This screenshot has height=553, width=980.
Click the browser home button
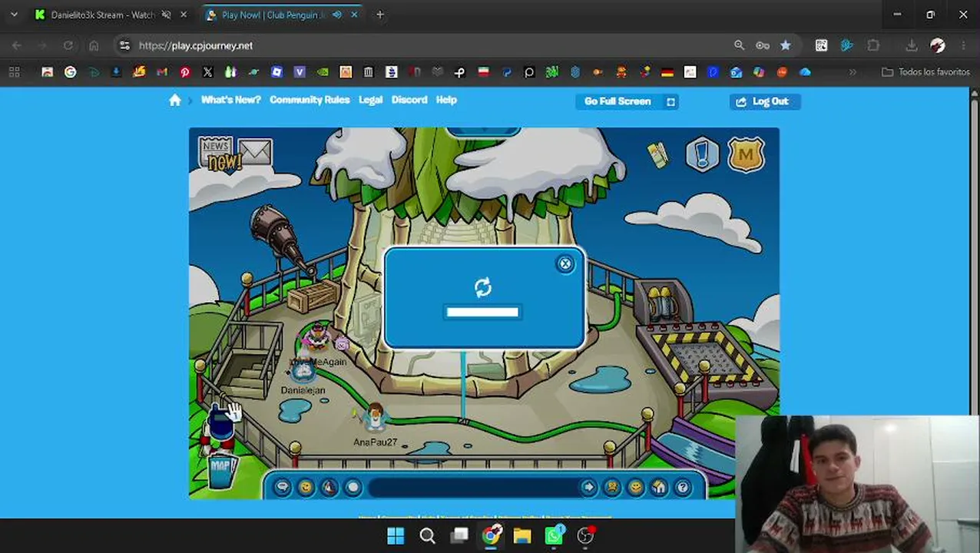(94, 45)
